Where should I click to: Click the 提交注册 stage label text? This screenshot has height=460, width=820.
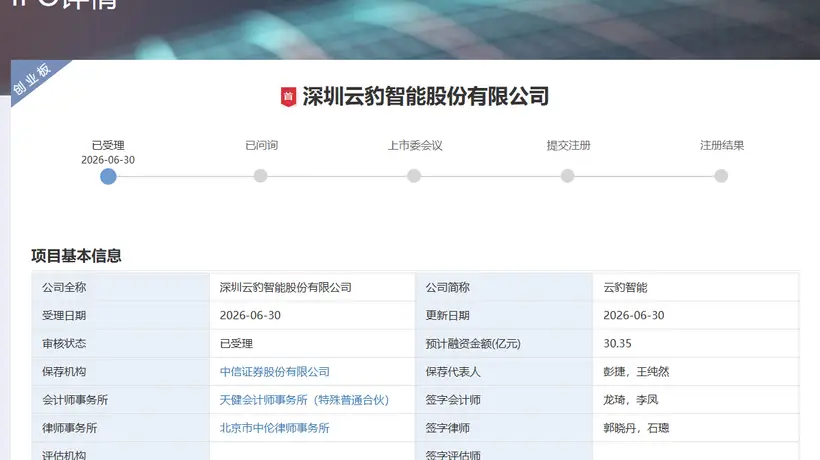point(568,145)
